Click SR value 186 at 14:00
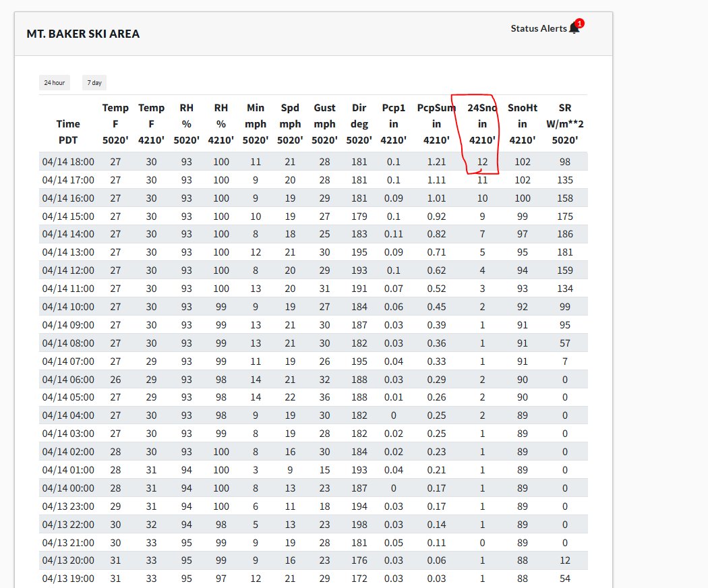This screenshot has width=708, height=588. [565, 234]
